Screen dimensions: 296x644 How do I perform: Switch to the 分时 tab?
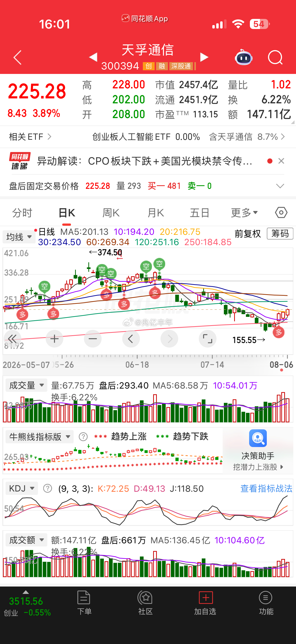(x=22, y=213)
